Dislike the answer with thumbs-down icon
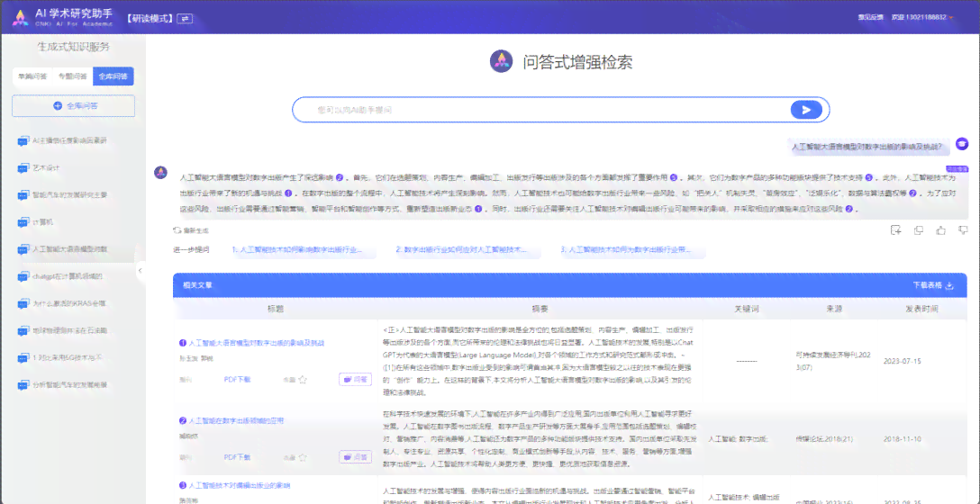The height and width of the screenshot is (504, 980). 963,229
